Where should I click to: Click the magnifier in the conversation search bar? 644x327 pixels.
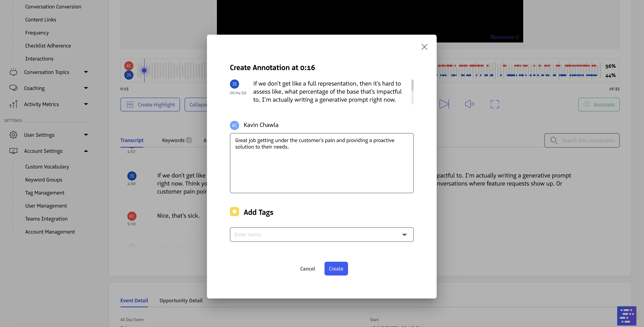point(554,141)
